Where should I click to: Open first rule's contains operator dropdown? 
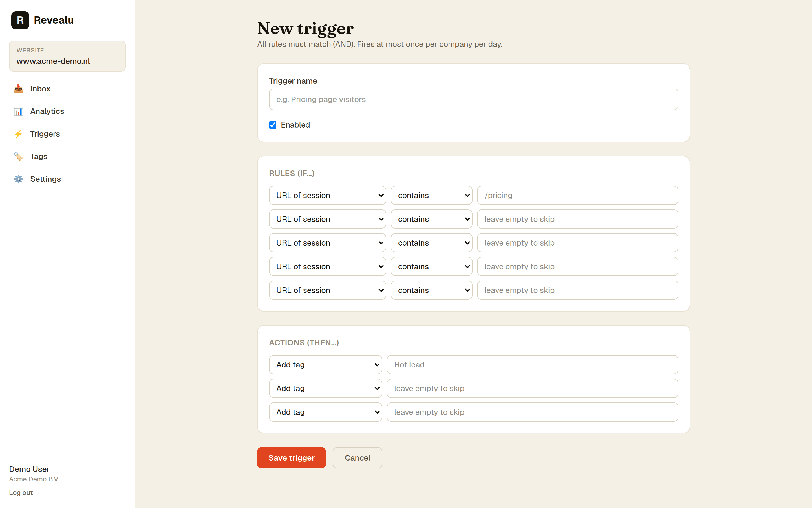point(431,195)
